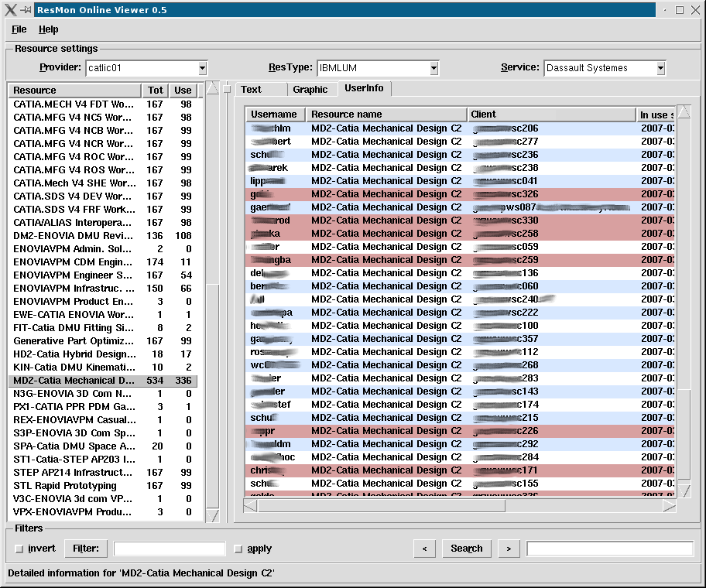Select the KIN-Catia DMU Kinemati... resource

tap(103, 367)
